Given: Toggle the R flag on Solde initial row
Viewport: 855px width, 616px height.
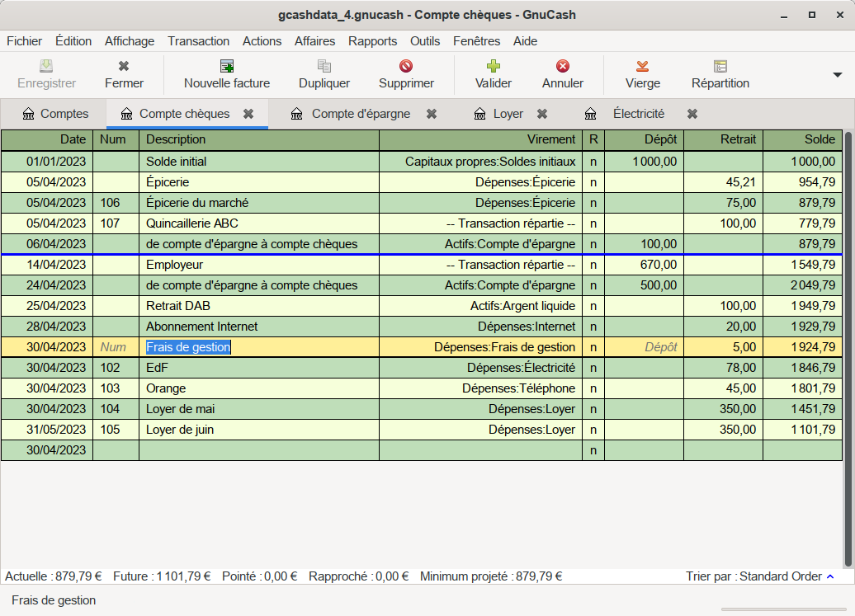Looking at the screenshot, I should point(593,162).
